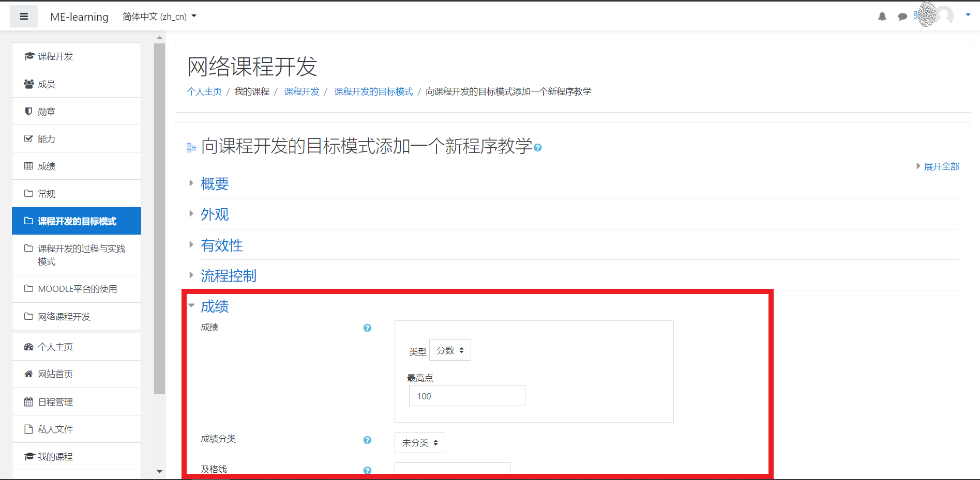980x480 pixels.
Task: Open 日程管理 calendar icon
Action: [29, 401]
